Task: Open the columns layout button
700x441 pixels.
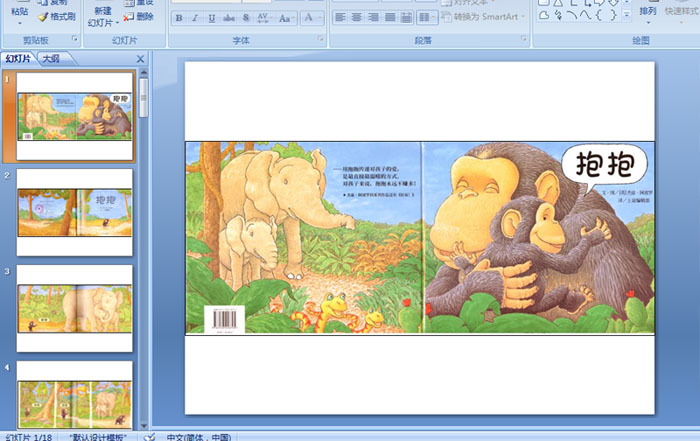Action: 425,17
